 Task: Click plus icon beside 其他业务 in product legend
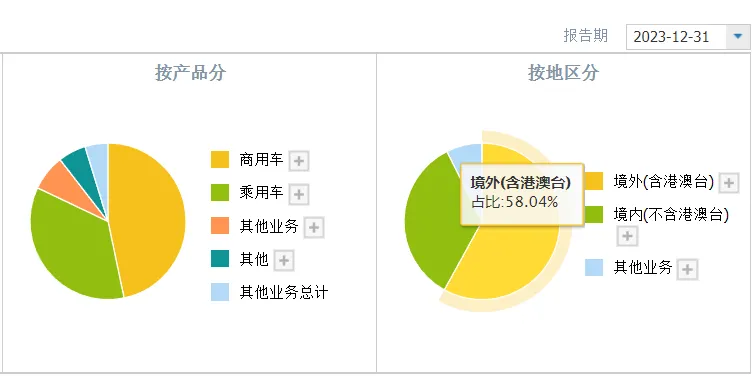(314, 228)
